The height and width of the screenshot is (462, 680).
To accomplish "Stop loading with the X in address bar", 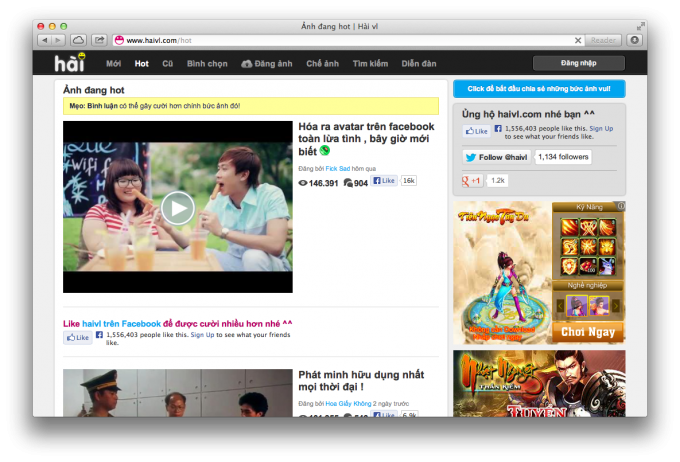I will (x=578, y=40).
